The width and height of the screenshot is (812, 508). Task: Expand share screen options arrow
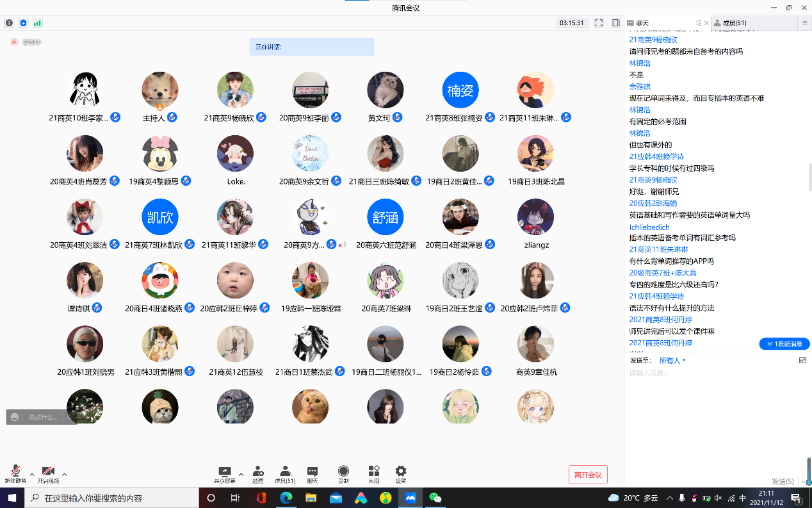(x=241, y=475)
